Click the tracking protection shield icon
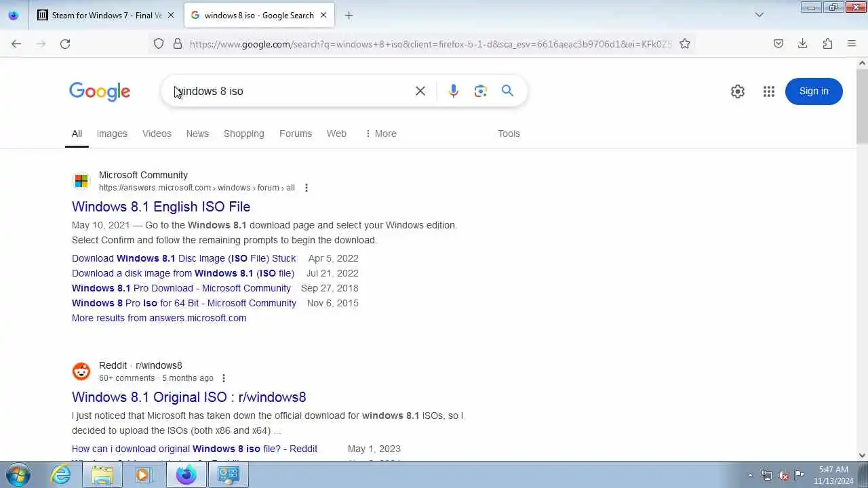Screen dimensions: 868x488 coord(159,44)
